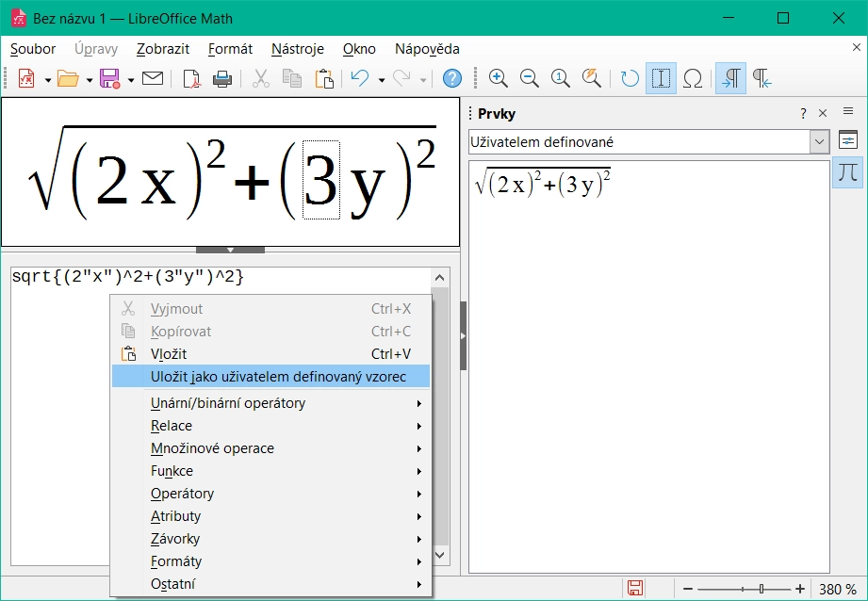Image resolution: width=868 pixels, height=601 pixels.
Task: Open the Symbols omega icon
Action: tap(693, 79)
